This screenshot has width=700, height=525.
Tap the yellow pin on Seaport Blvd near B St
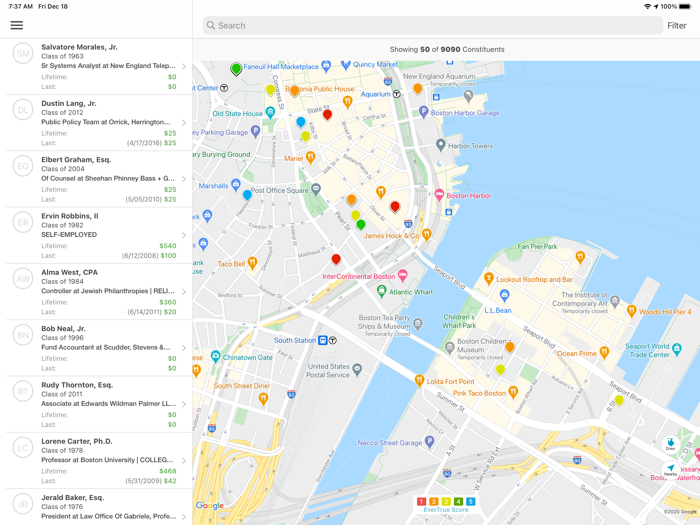(x=619, y=400)
